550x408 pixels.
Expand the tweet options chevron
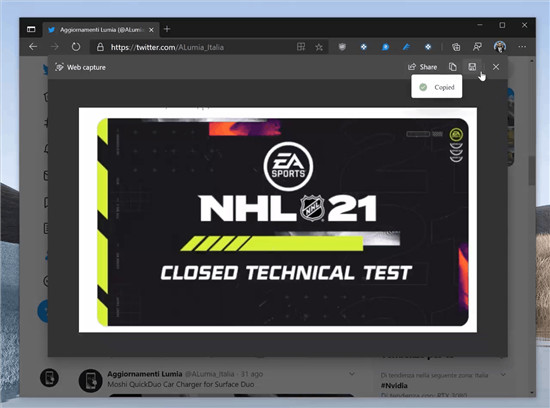[352, 374]
